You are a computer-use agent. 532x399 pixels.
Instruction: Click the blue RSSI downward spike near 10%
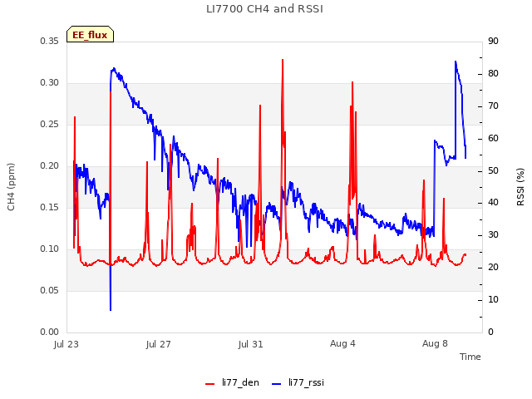tap(111, 309)
